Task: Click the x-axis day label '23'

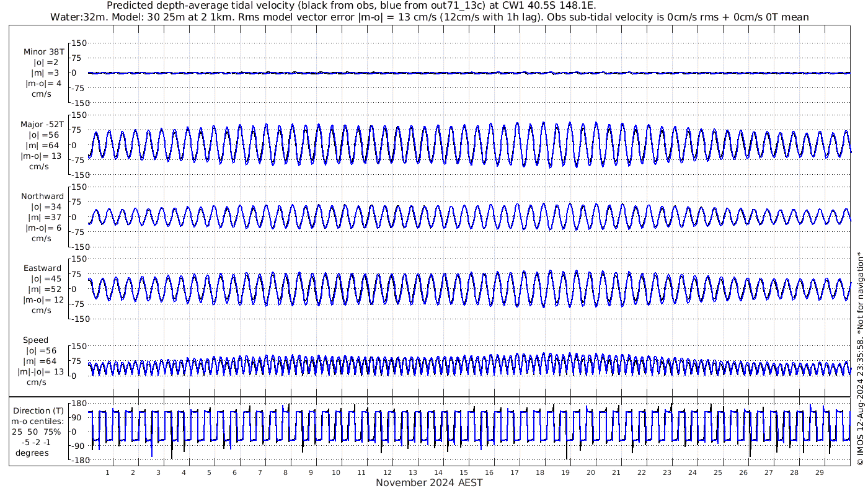Action: pyautogui.click(x=666, y=472)
